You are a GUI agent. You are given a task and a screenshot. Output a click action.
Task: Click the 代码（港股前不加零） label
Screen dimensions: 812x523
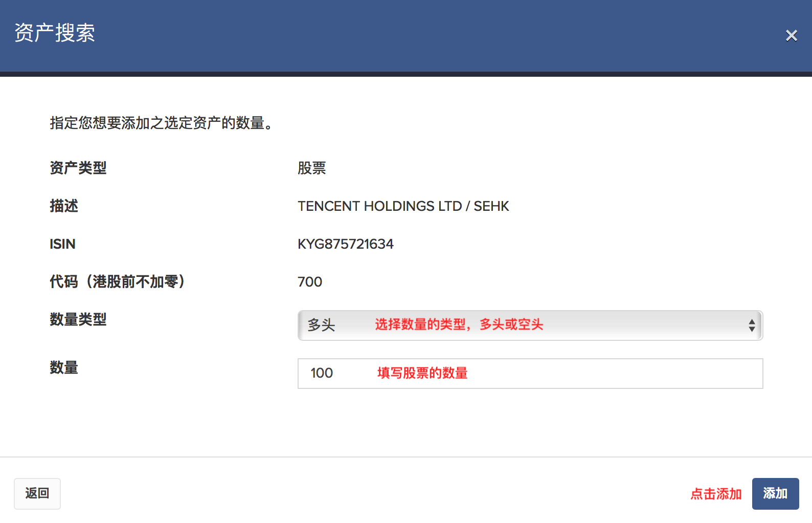pyautogui.click(x=117, y=281)
